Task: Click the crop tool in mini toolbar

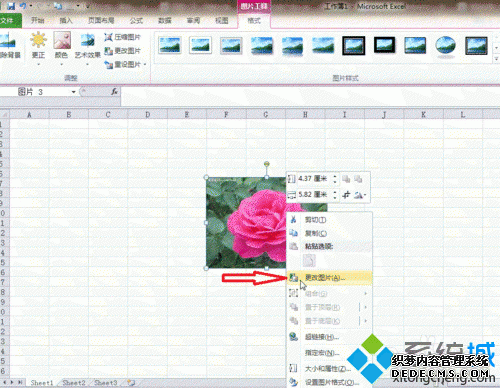Action: [346, 195]
